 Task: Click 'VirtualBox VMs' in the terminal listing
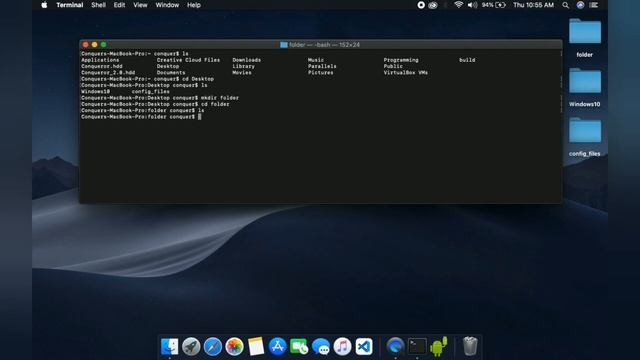coord(405,73)
